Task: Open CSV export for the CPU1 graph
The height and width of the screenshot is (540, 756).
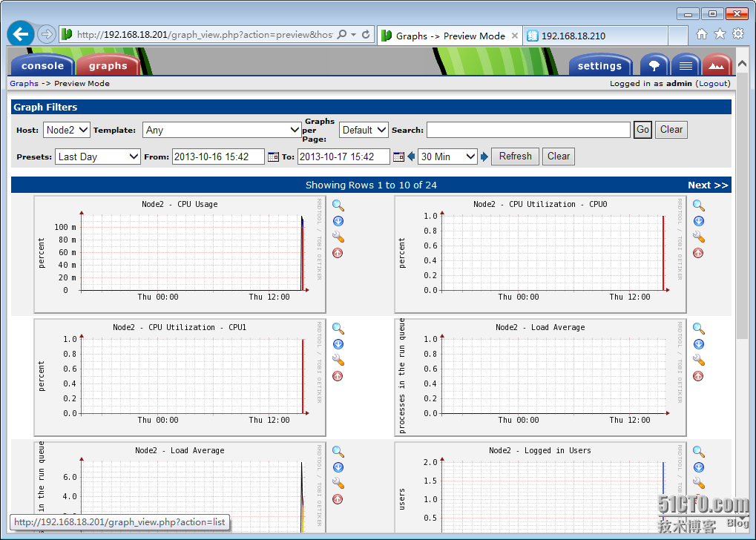Action: click(x=338, y=344)
